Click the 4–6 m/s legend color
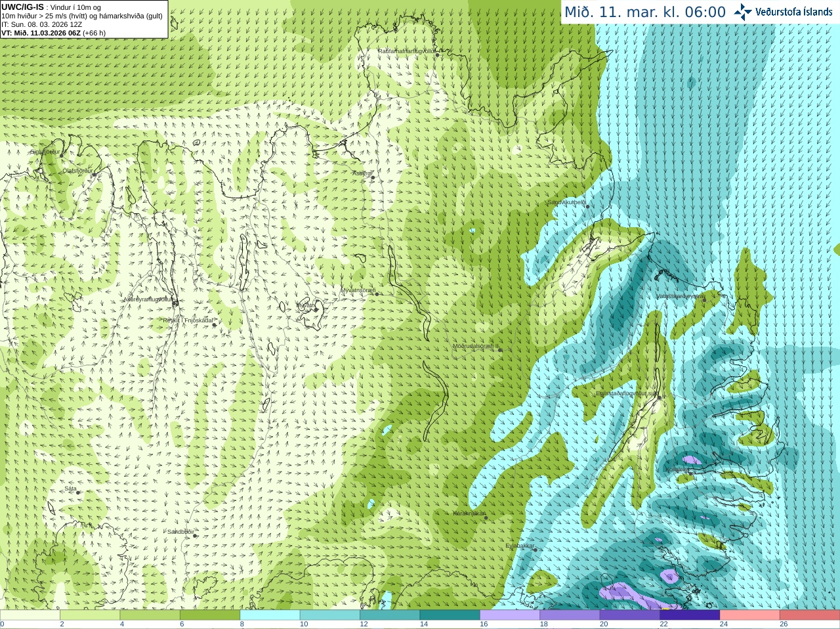Image resolution: width=840 pixels, height=629 pixels. (150, 615)
